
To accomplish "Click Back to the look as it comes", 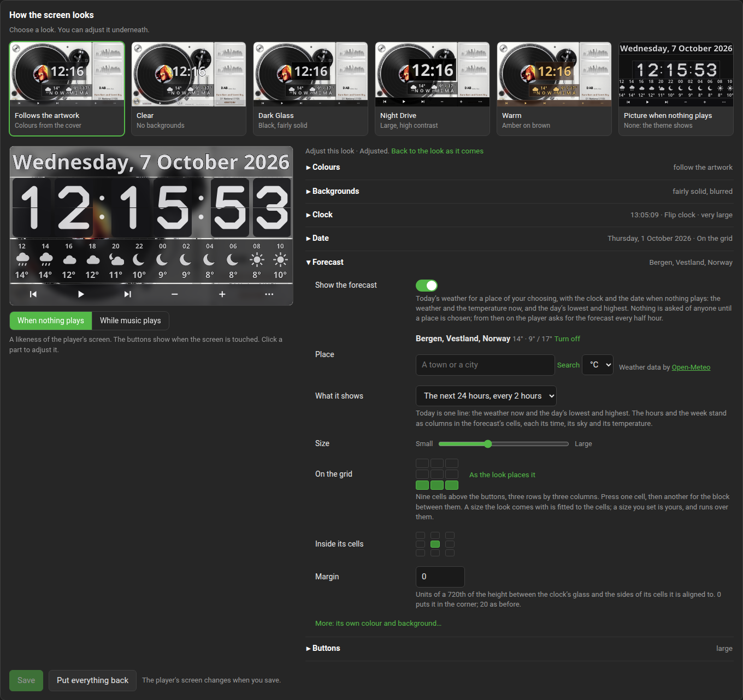I will [x=437, y=151].
